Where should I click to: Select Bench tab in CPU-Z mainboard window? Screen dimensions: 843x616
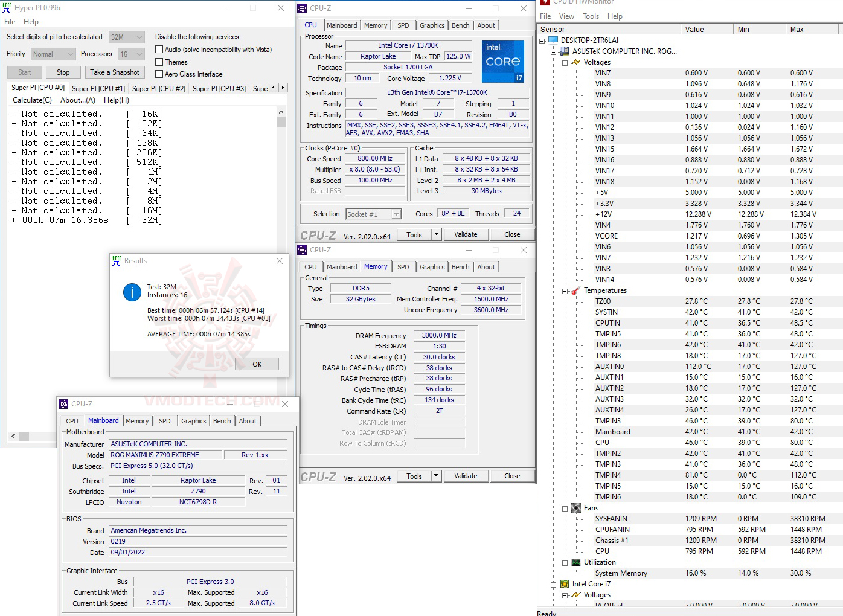tap(222, 421)
